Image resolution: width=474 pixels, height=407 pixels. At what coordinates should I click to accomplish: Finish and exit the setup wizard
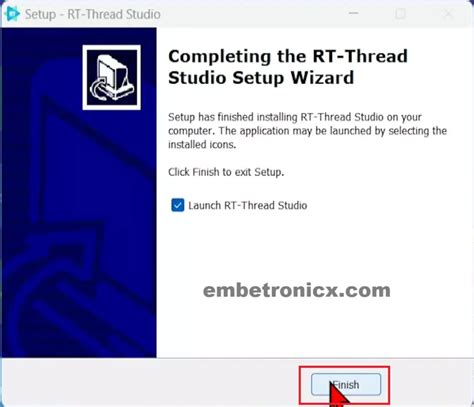pos(346,385)
